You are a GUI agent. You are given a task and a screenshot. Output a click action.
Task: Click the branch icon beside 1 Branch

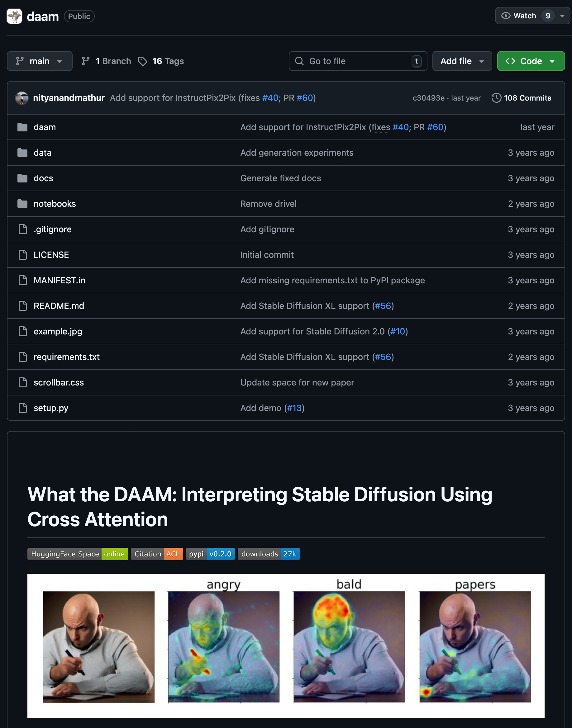(x=85, y=61)
